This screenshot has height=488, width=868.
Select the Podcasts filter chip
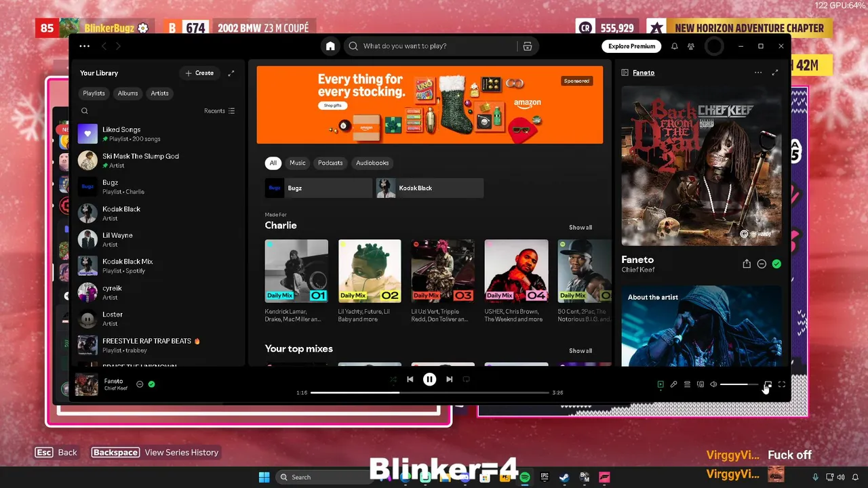pyautogui.click(x=330, y=163)
